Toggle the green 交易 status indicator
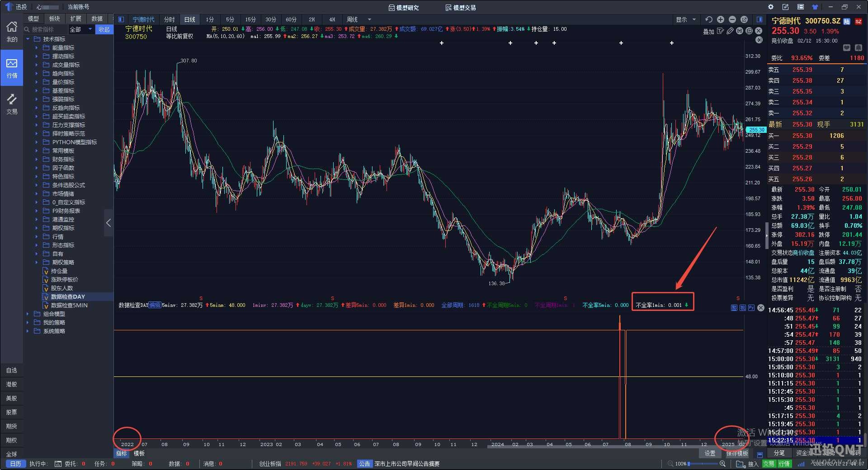 point(769,464)
